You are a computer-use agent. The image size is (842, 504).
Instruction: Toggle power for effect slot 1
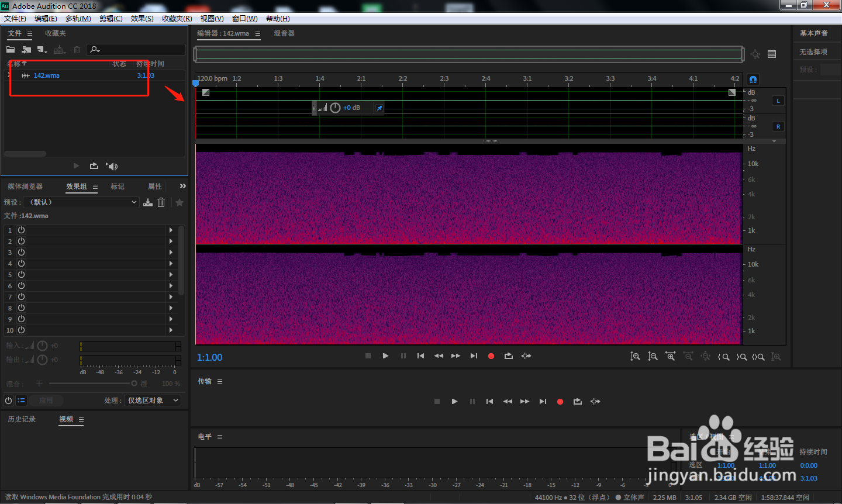click(21, 230)
